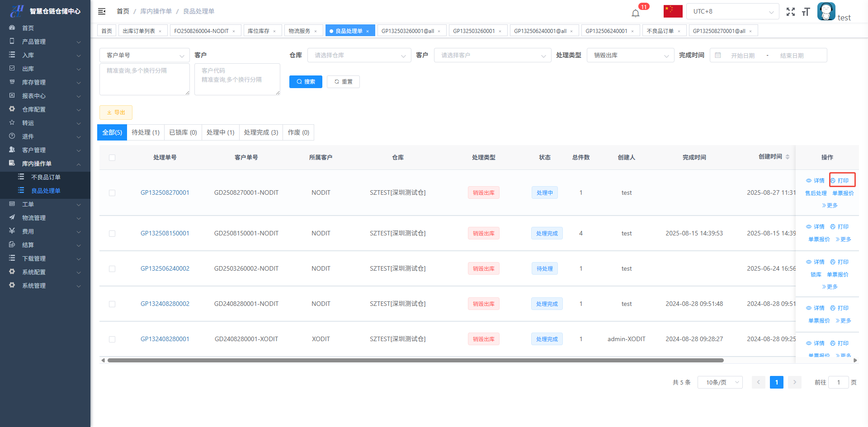
Task: Open processing order link GP132508150001
Action: (165, 233)
